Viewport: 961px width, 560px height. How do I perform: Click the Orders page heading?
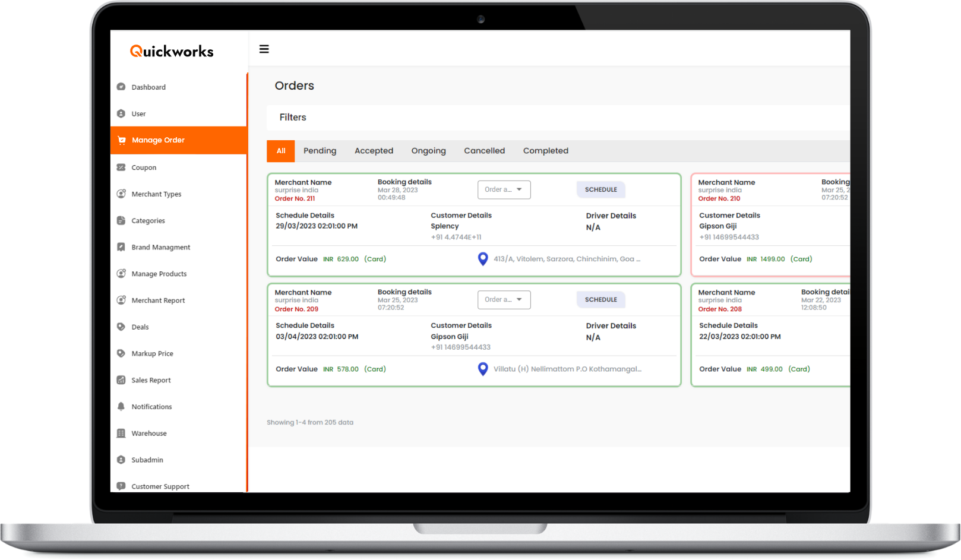295,86
